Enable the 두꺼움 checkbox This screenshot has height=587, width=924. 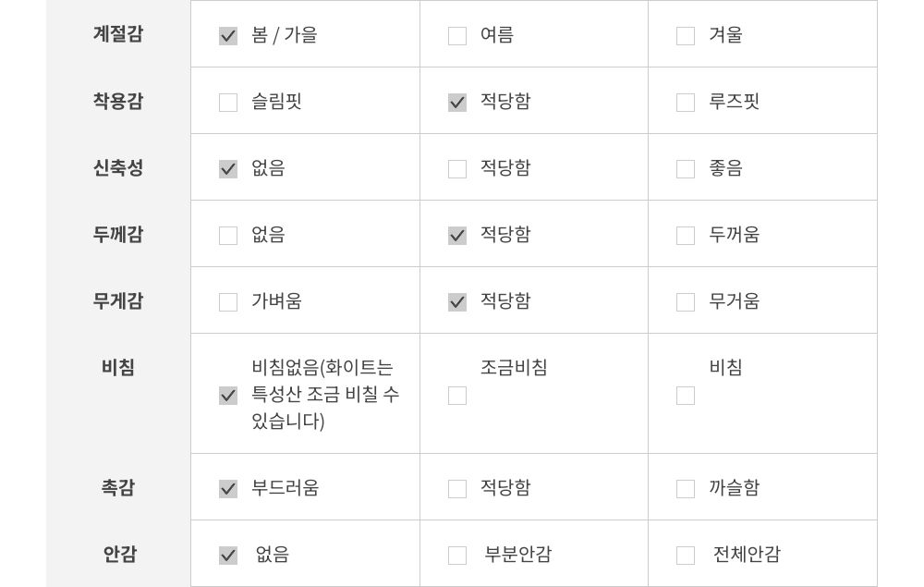(x=686, y=236)
